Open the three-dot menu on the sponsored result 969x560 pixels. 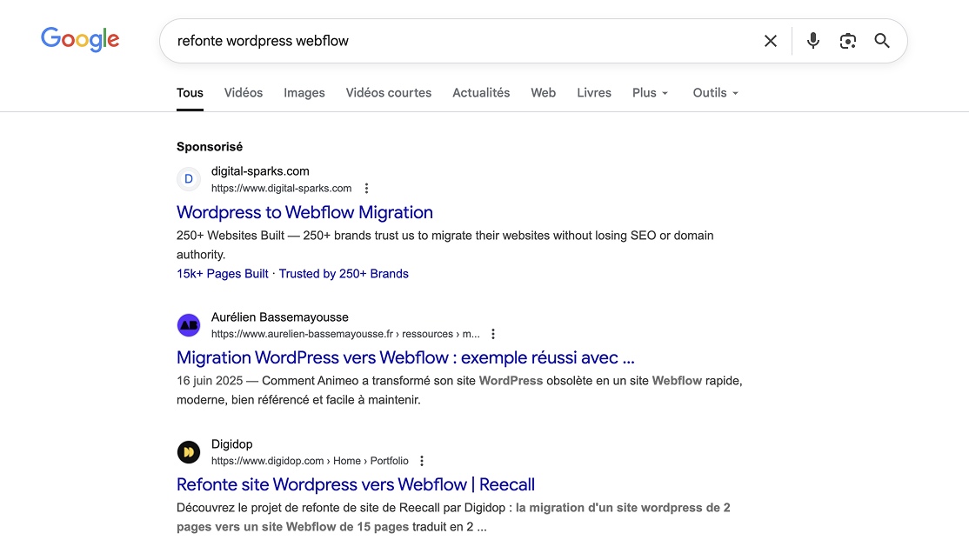point(366,187)
